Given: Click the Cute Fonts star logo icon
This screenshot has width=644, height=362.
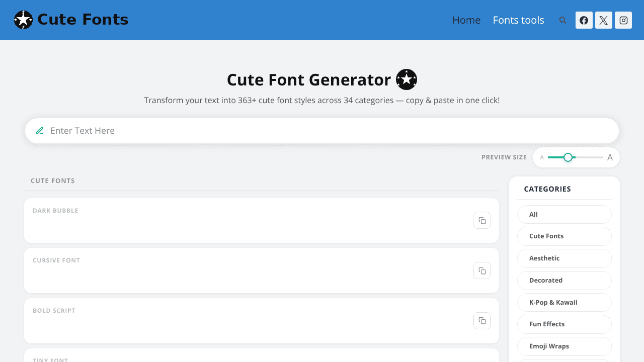Looking at the screenshot, I should [x=23, y=20].
